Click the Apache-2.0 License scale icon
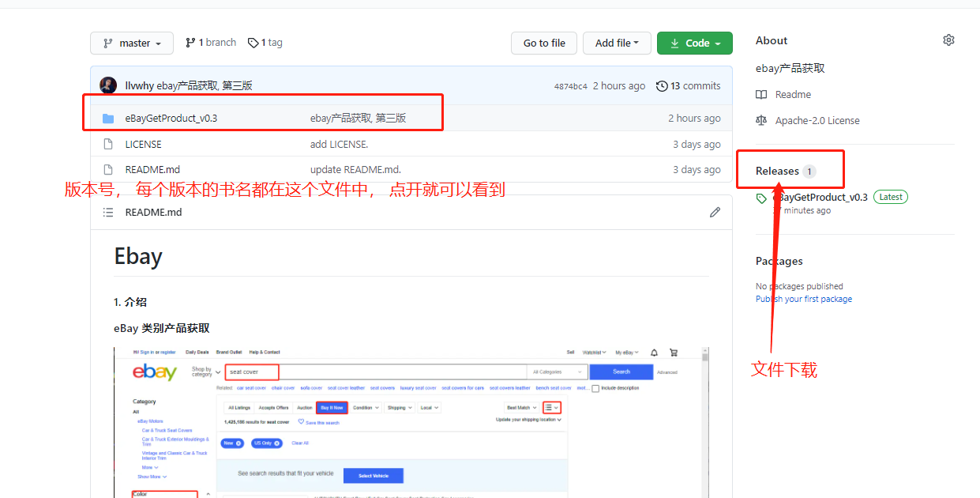Image resolution: width=980 pixels, height=498 pixels. 760,120
